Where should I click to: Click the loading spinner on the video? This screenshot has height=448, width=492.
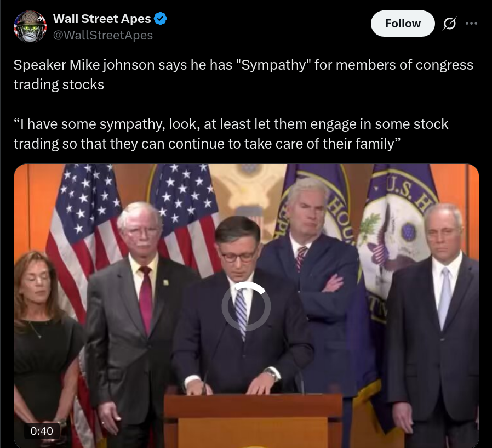(x=247, y=306)
